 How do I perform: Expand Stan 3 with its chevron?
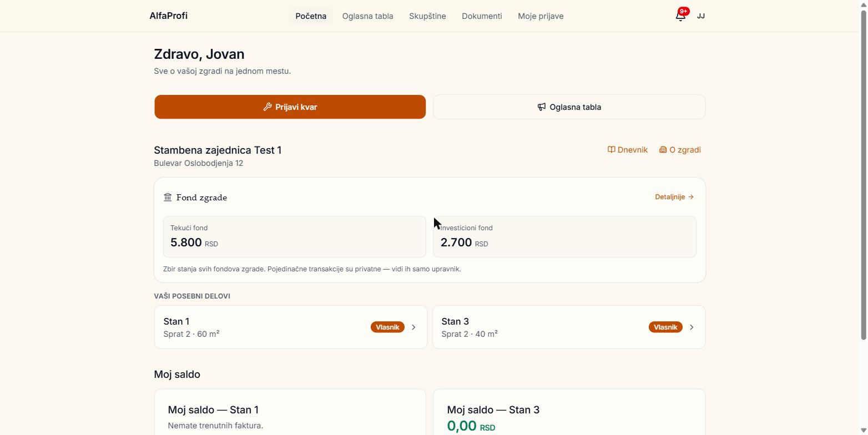[x=692, y=327]
